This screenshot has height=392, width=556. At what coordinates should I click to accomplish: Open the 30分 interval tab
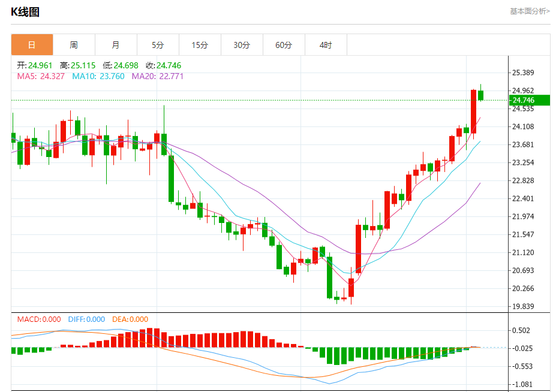click(242, 45)
